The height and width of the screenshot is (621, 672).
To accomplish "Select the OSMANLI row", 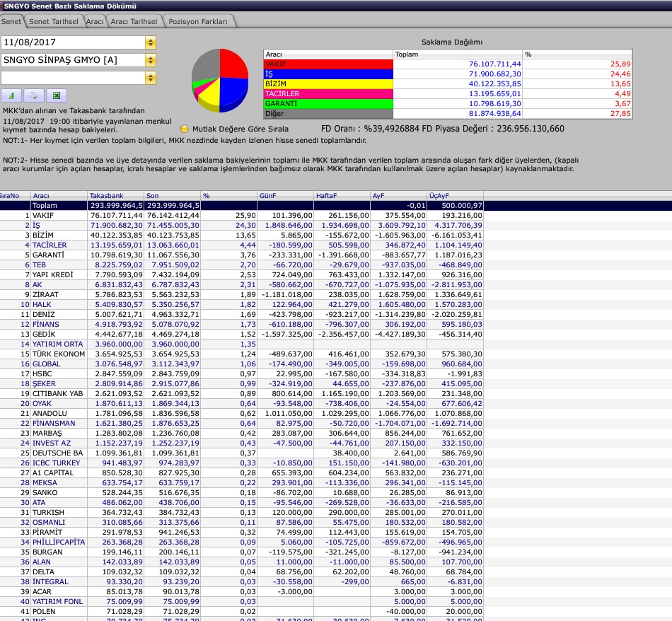I will click(x=242, y=523).
